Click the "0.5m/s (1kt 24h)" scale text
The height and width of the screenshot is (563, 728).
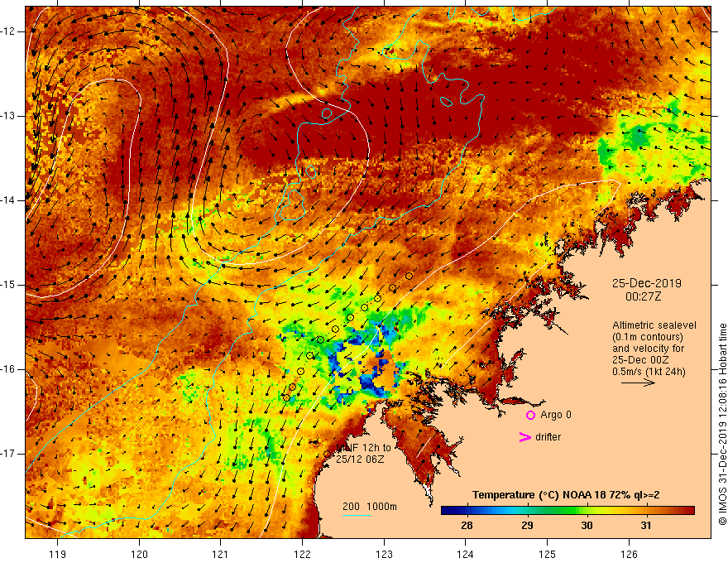(x=649, y=372)
